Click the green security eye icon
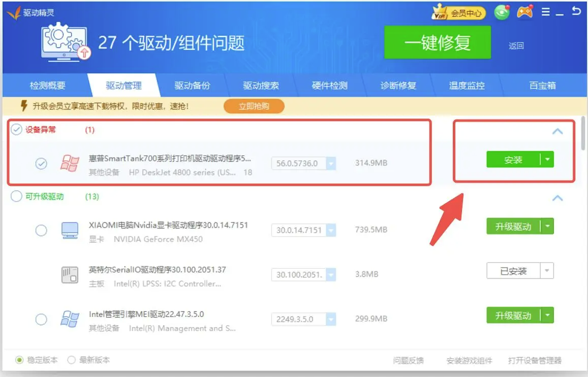 [501, 12]
